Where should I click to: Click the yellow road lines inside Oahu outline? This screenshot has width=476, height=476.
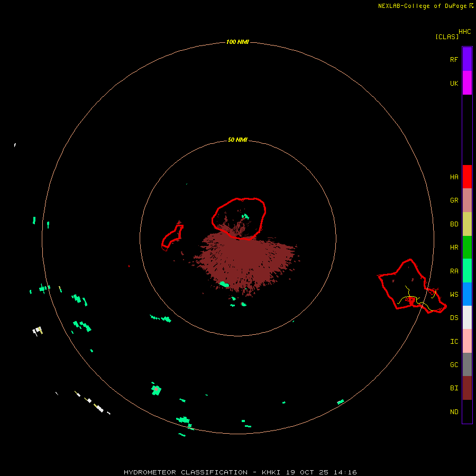pyautogui.click(x=417, y=299)
